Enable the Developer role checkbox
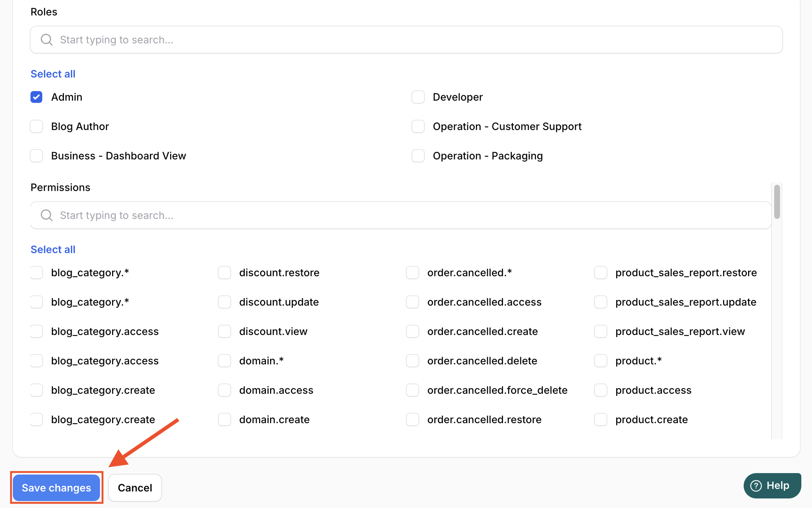 coord(418,97)
